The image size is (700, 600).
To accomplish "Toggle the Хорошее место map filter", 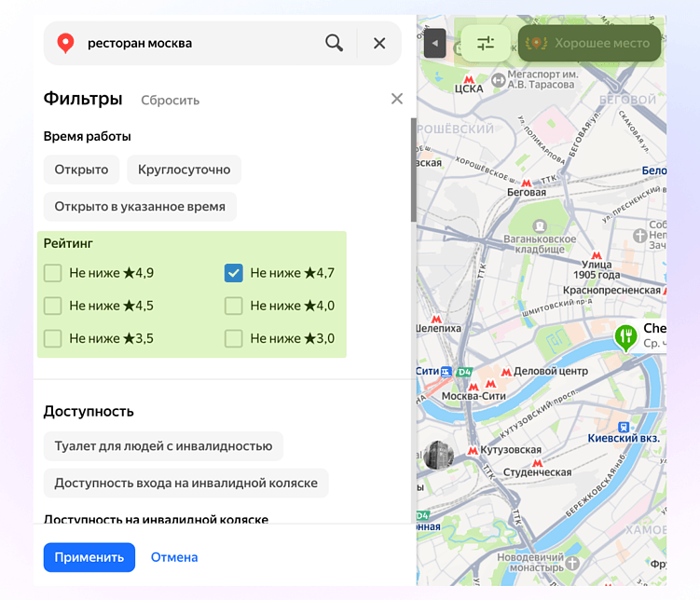I will pyautogui.click(x=589, y=43).
